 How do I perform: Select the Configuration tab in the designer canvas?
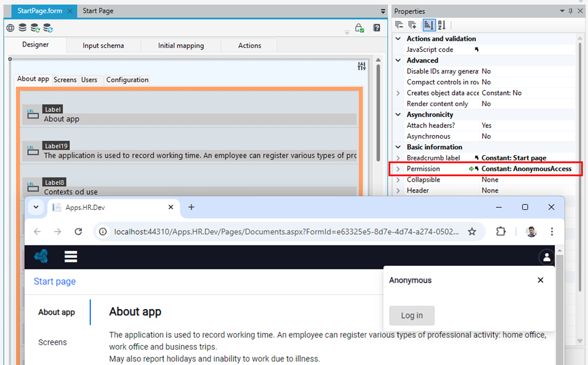coord(127,80)
